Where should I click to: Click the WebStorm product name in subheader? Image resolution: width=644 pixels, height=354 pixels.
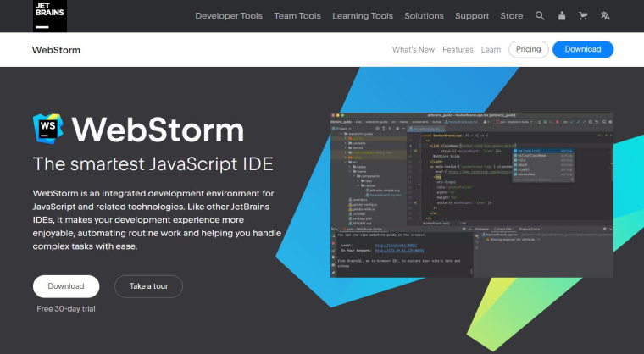[x=56, y=50]
